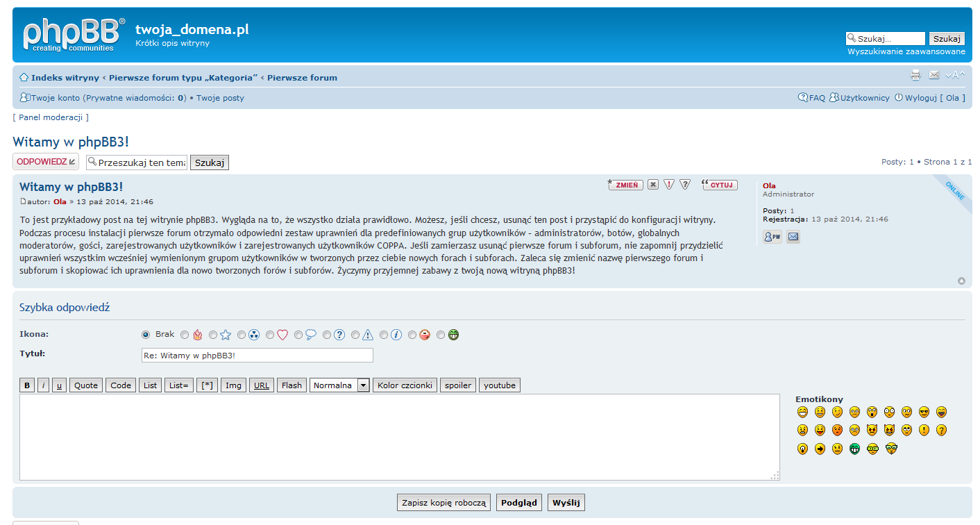Insert the arrow emoticon
The image size is (980, 525).
click(820, 449)
